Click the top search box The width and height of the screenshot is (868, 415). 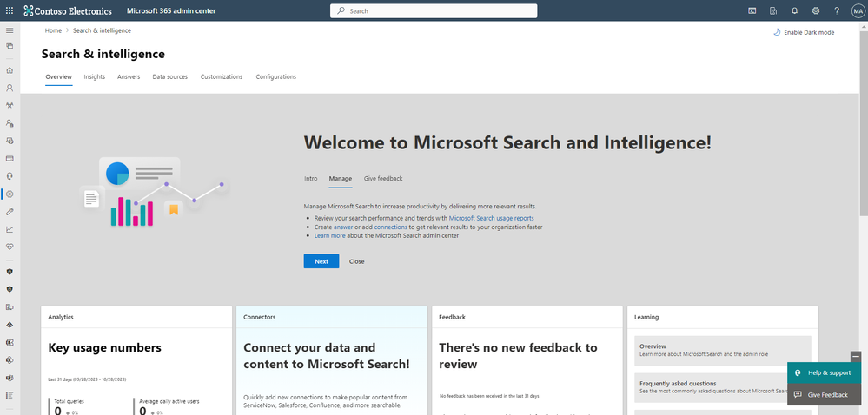(434, 11)
